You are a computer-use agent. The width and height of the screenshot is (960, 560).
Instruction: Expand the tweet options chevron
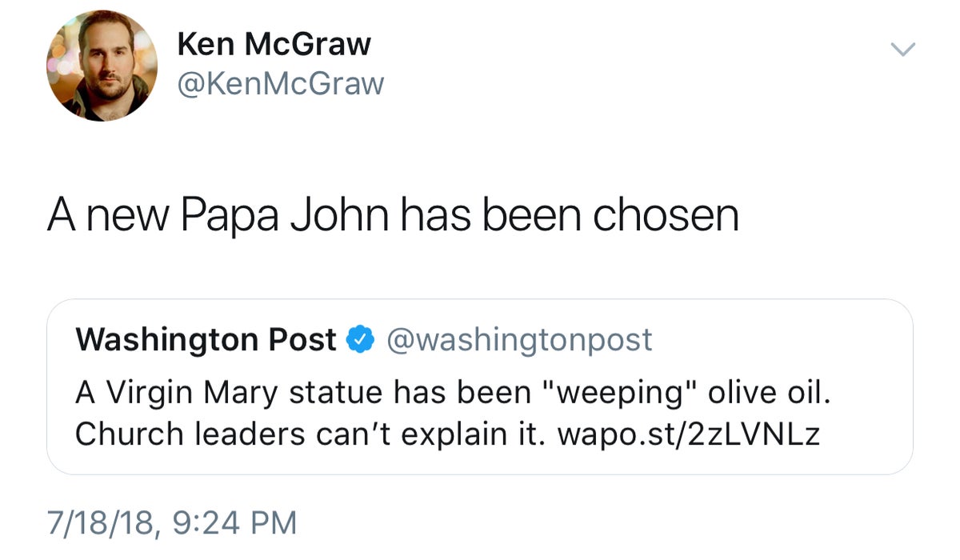tap(902, 50)
